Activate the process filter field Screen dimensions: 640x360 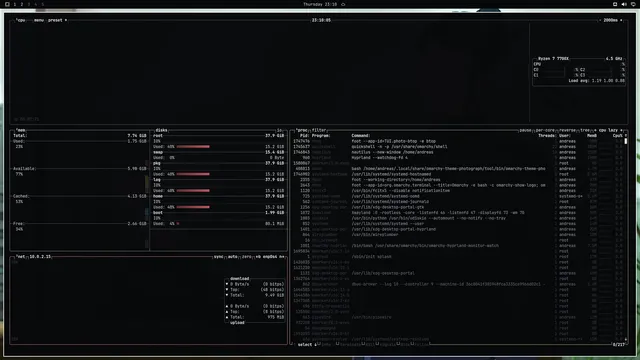click(x=319, y=130)
